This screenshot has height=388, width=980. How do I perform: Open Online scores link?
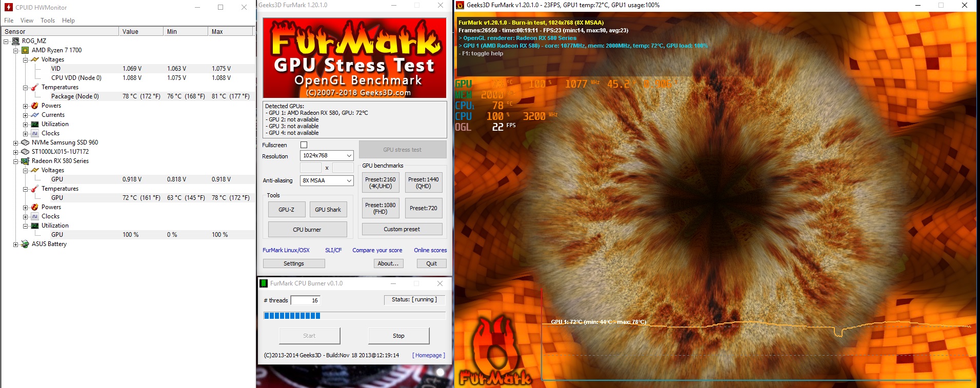pos(430,250)
